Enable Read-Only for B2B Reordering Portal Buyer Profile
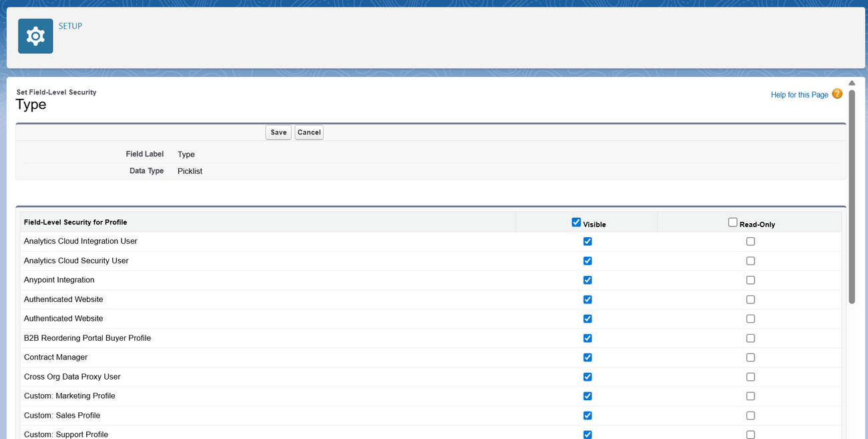Image resolution: width=868 pixels, height=439 pixels. pos(750,338)
